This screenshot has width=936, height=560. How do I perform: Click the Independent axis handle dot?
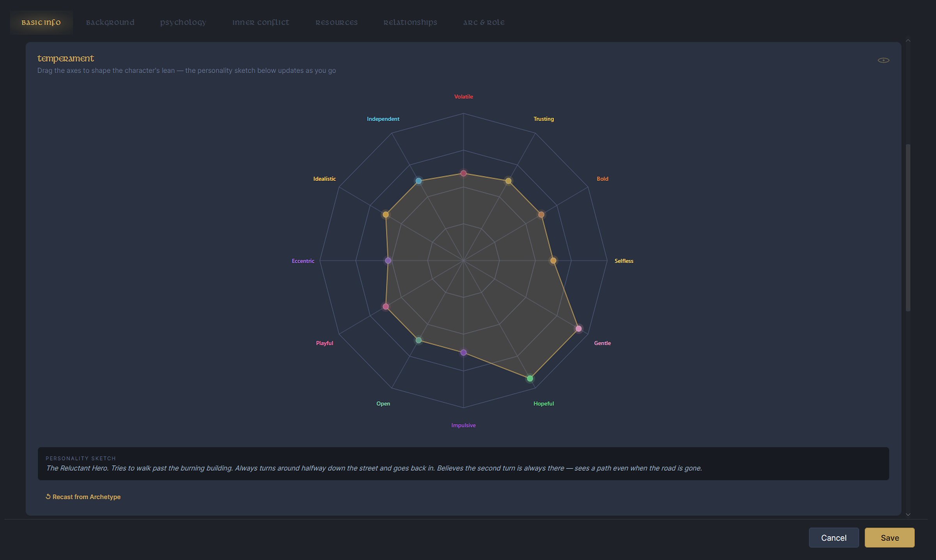418,181
